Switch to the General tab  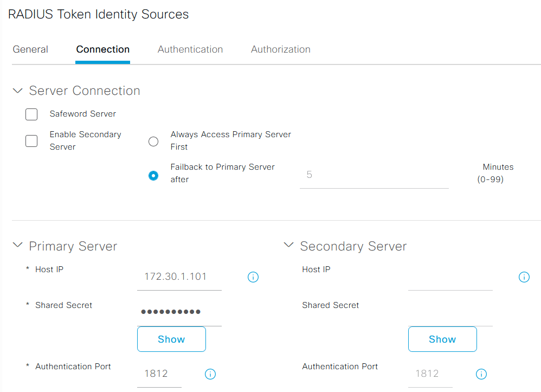tap(30, 49)
